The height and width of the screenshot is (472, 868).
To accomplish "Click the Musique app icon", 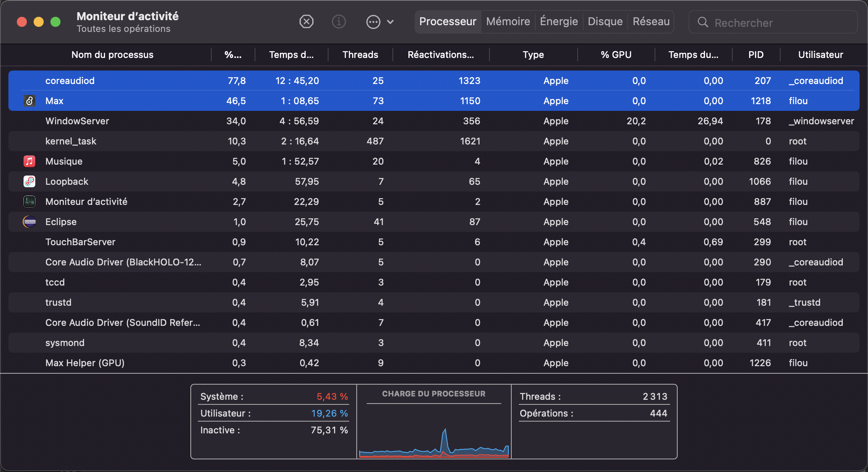I will (29, 161).
